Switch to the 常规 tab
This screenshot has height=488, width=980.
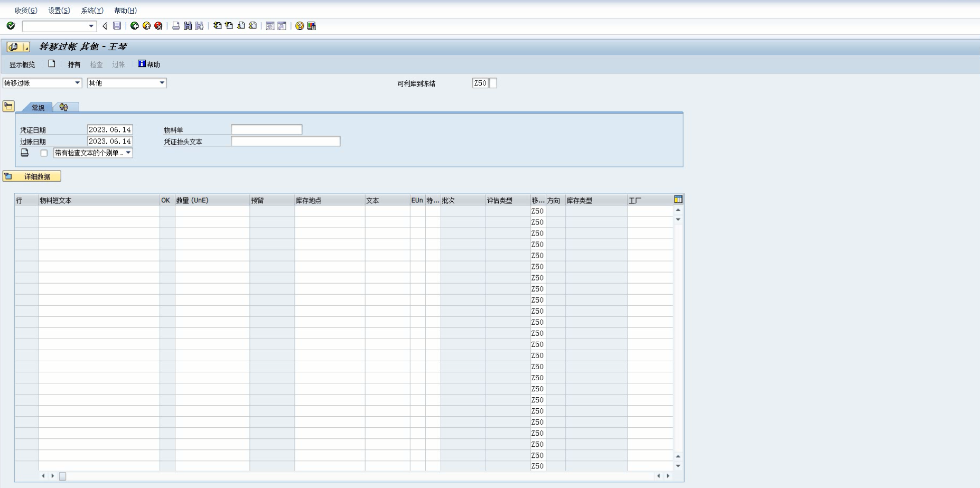[x=38, y=108]
